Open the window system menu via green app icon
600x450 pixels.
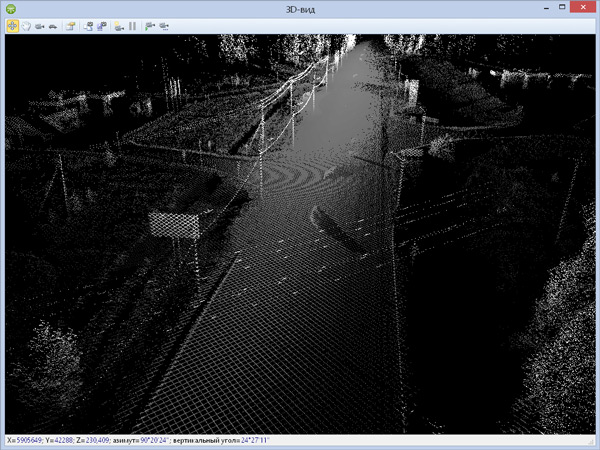click(x=9, y=8)
